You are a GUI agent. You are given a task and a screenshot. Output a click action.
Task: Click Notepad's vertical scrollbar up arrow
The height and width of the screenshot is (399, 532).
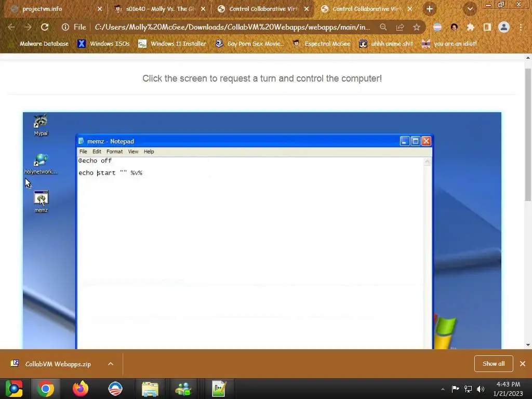427,162
